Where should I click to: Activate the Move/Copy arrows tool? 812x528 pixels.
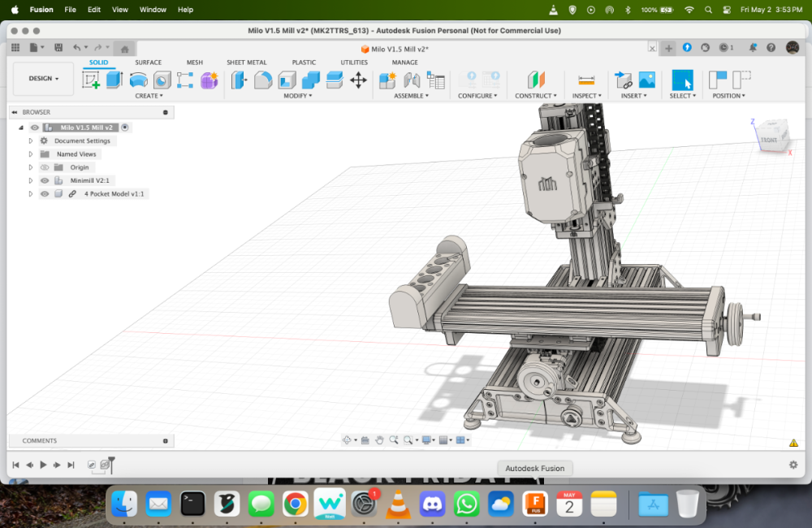pos(358,80)
